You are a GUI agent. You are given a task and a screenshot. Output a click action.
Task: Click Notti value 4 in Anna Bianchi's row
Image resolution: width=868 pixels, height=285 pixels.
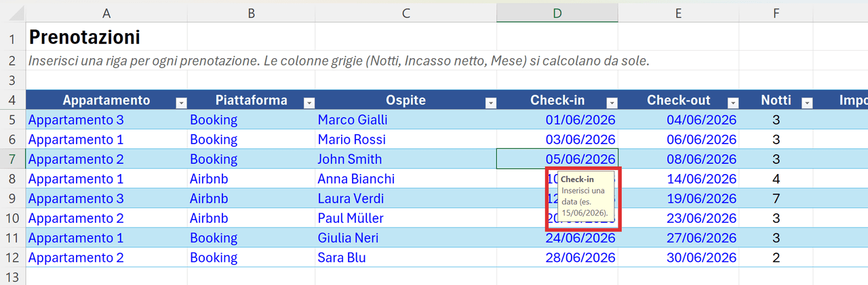point(776,179)
